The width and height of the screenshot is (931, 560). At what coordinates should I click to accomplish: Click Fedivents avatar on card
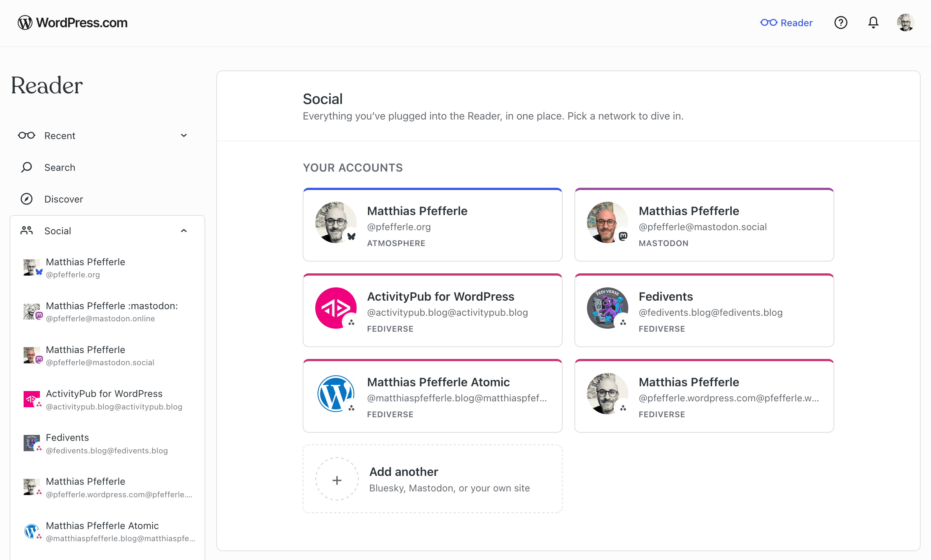point(607,308)
